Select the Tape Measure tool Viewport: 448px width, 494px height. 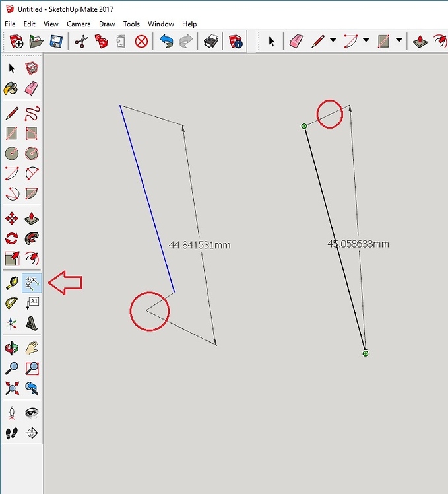pos(12,283)
